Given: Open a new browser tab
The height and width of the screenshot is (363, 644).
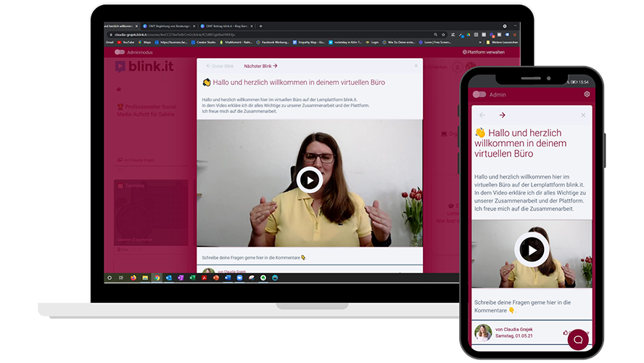Looking at the screenshot, I should 261,26.
